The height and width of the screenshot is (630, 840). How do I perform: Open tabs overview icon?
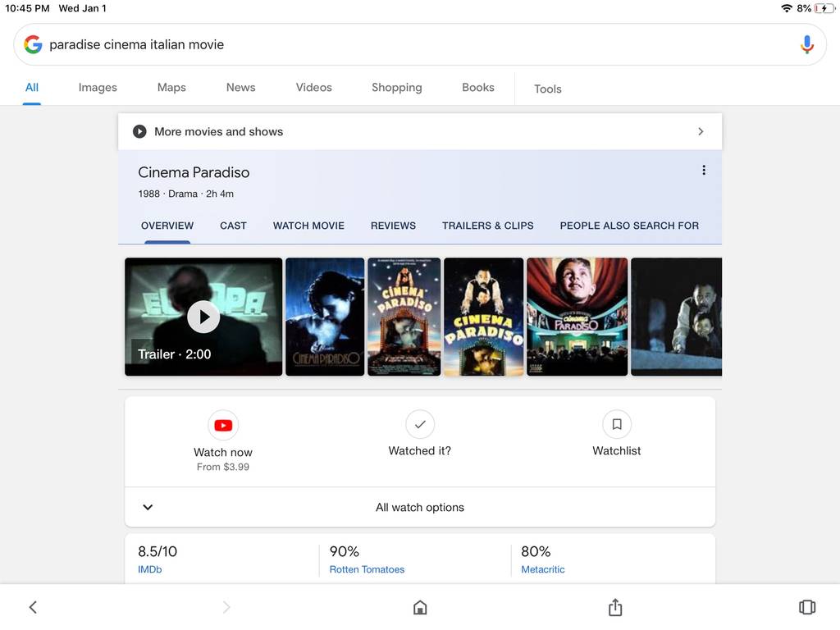coord(807,607)
